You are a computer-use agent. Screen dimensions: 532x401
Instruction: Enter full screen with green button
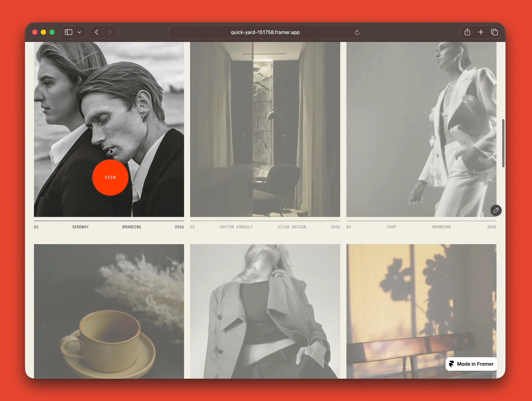click(52, 32)
